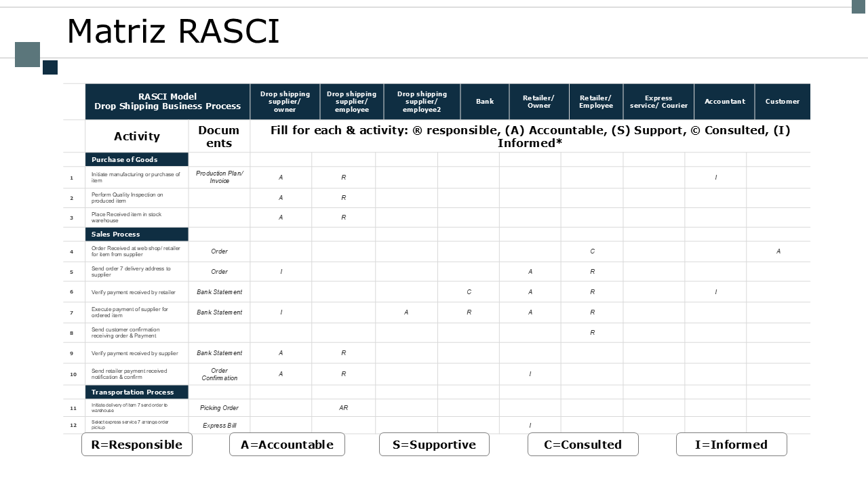The height and width of the screenshot is (488, 868).
Task: Select the "Drop shipping supplier/ employee2" column header
Action: pyautogui.click(x=422, y=102)
